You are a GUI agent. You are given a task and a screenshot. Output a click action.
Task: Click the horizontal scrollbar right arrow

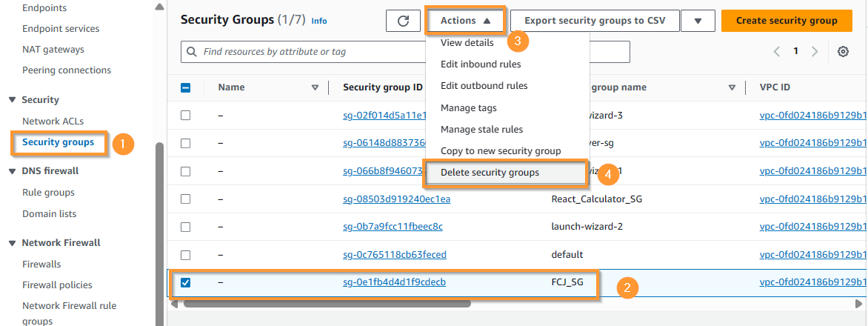click(x=858, y=304)
